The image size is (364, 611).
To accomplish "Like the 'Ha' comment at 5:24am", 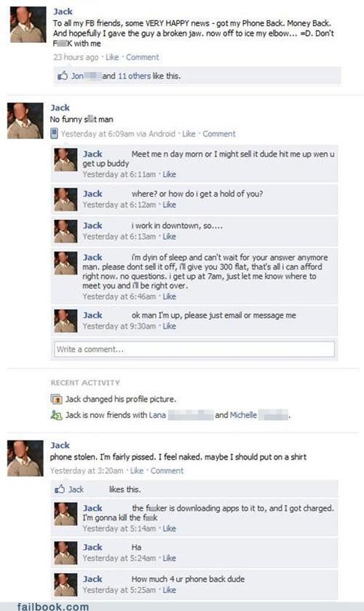I will (169, 558).
